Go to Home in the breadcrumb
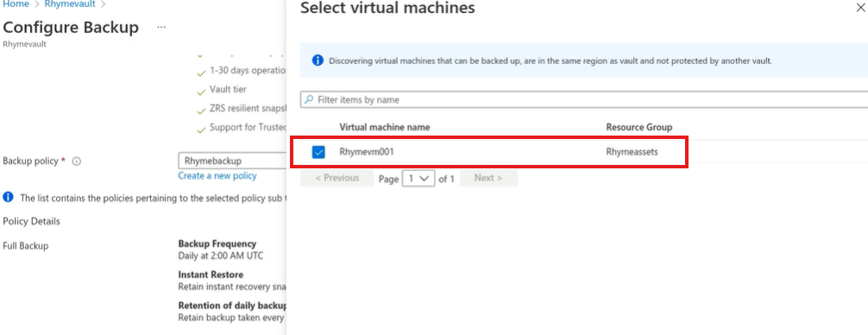Screen dimensions: 868x335 coord(16,3)
